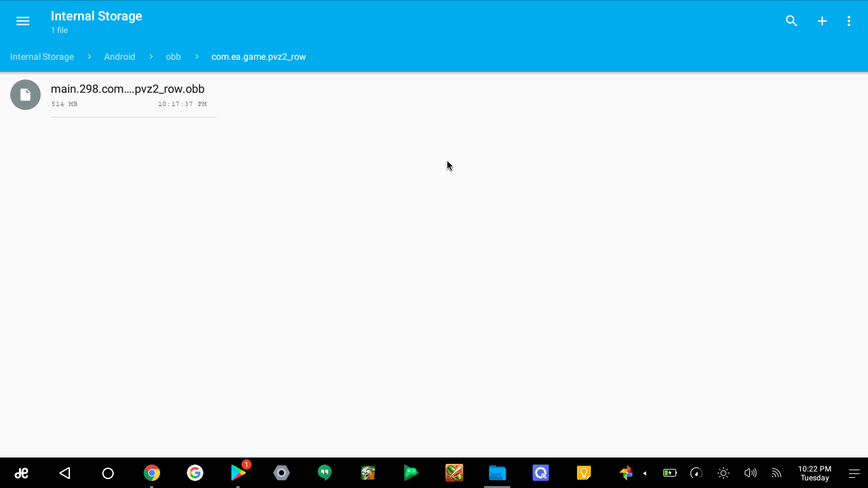Screen dimensions: 868x488
Task: Select the file icon for main.298 obb
Action: (x=25, y=95)
